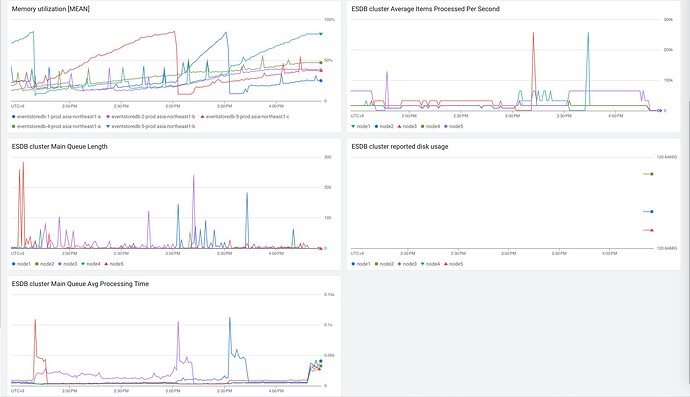The image size is (690, 397).
Task: Click node1 blue circle icon in disk usage legend
Action: [353, 264]
